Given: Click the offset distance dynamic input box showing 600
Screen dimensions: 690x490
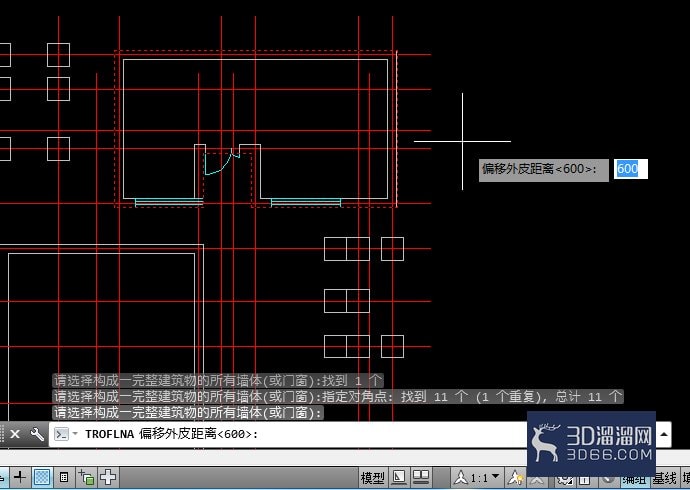Looking at the screenshot, I should (631, 169).
